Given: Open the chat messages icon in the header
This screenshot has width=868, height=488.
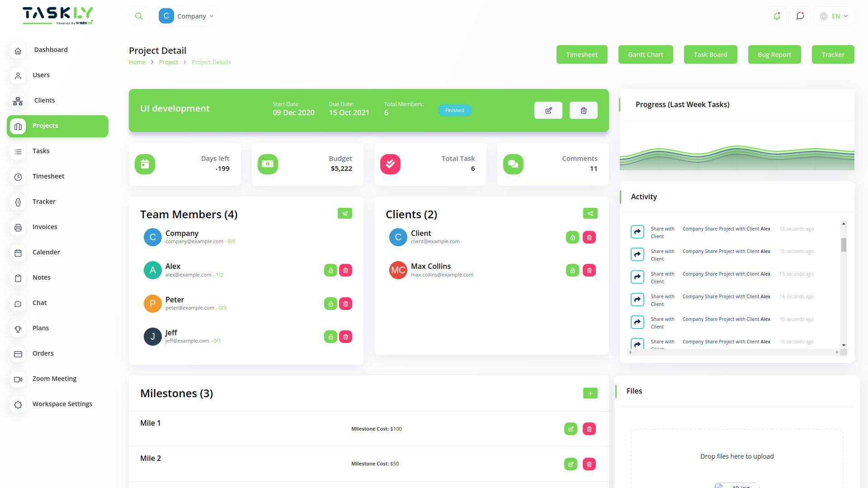Looking at the screenshot, I should point(800,16).
